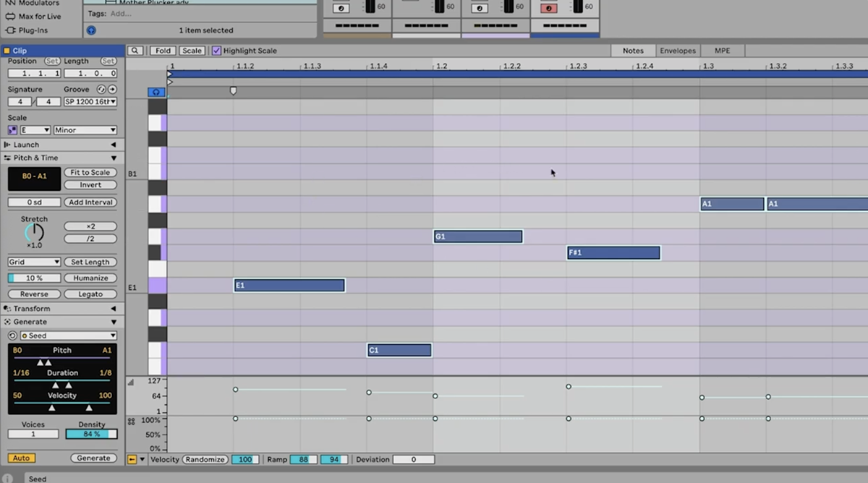Uncheck the Highlight Scale checkbox
This screenshot has height=483, width=868.
pos(216,50)
